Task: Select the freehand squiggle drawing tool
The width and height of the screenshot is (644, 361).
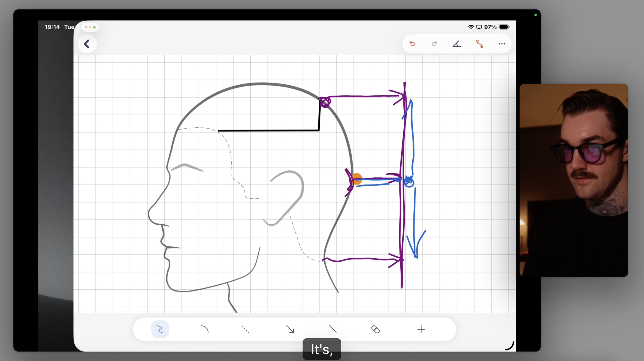Action: click(160, 329)
